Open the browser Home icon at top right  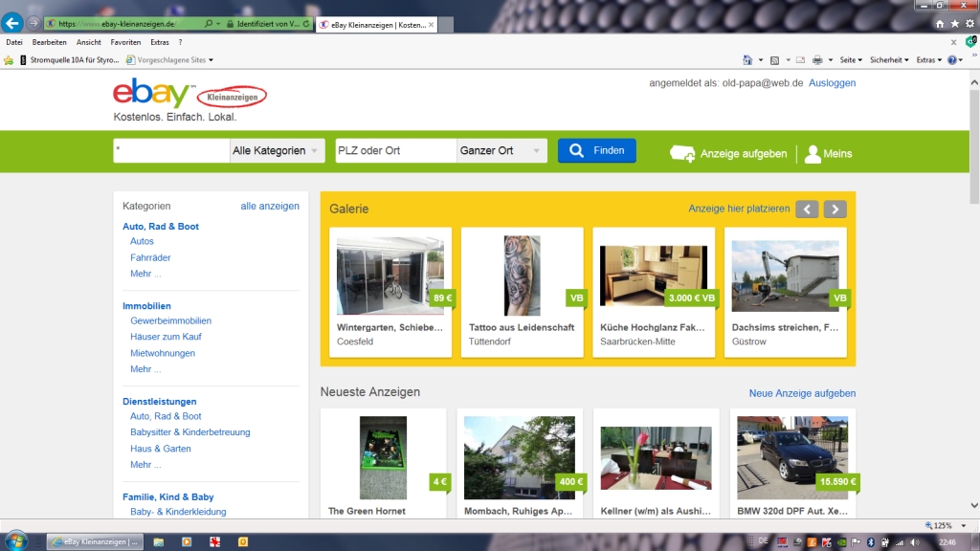(940, 24)
